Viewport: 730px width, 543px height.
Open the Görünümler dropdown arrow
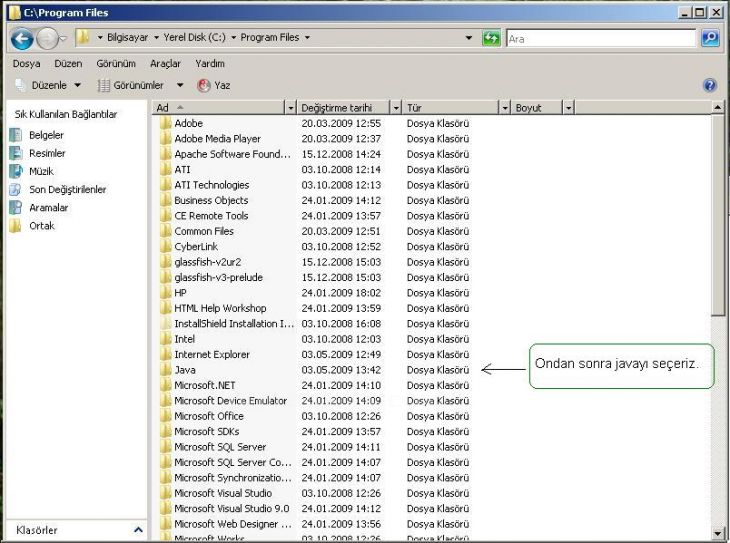click(180, 85)
